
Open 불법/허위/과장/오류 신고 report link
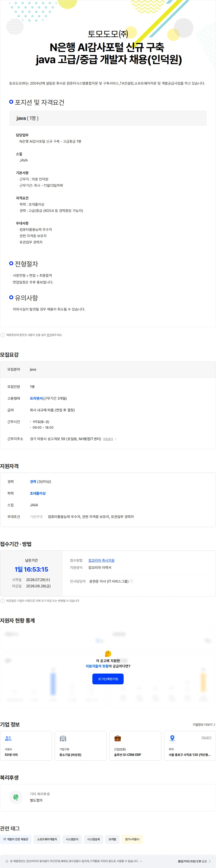[194, 861]
